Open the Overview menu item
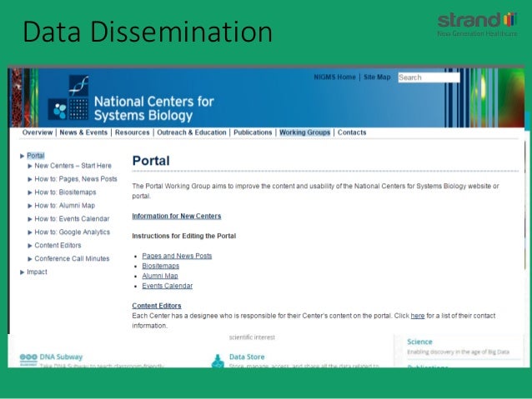The height and width of the screenshot is (399, 532). (x=38, y=132)
